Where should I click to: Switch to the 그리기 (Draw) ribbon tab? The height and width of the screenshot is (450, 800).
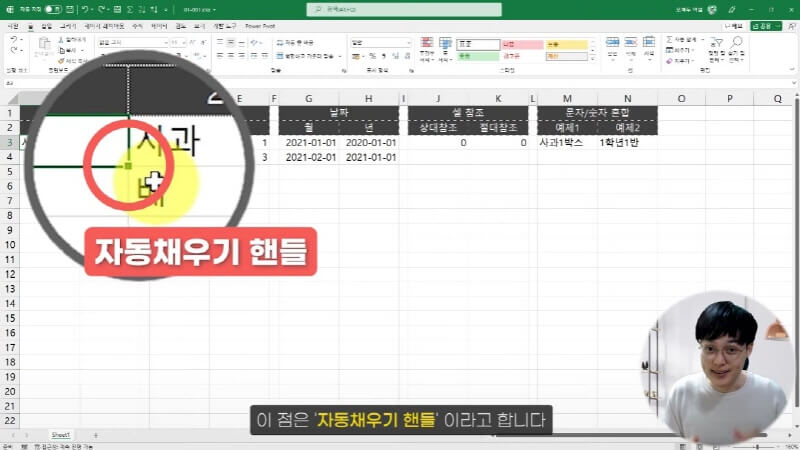67,26
